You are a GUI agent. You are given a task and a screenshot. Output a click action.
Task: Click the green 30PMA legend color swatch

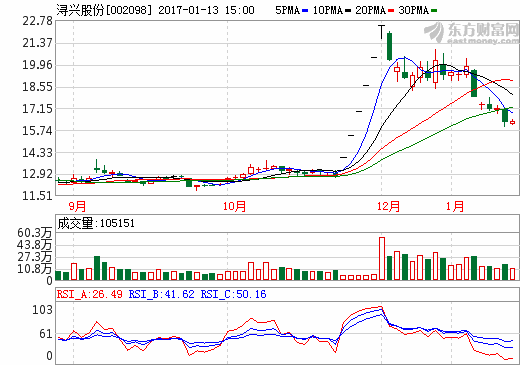pyautogui.click(x=434, y=11)
